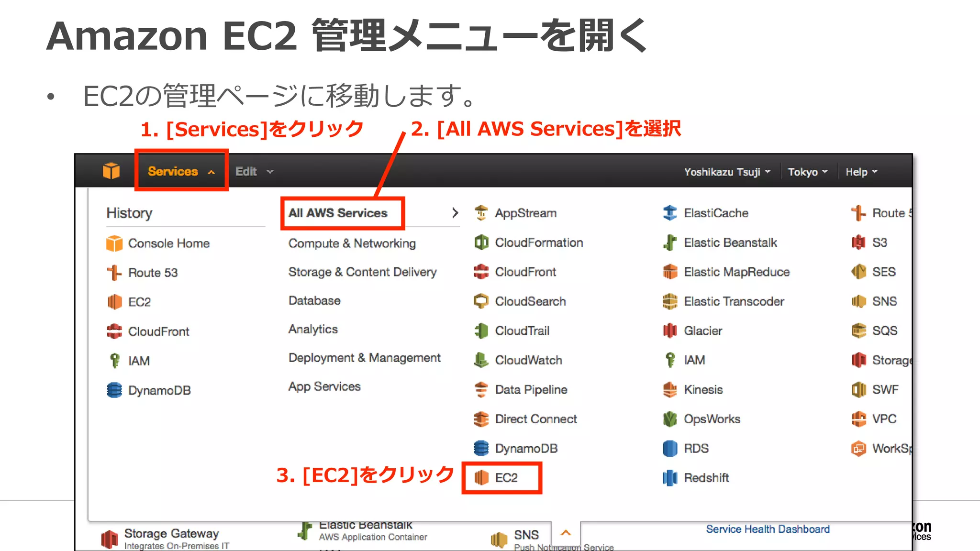
Task: Open the Yoshikazu Tsuji account dropdown
Action: coord(727,172)
